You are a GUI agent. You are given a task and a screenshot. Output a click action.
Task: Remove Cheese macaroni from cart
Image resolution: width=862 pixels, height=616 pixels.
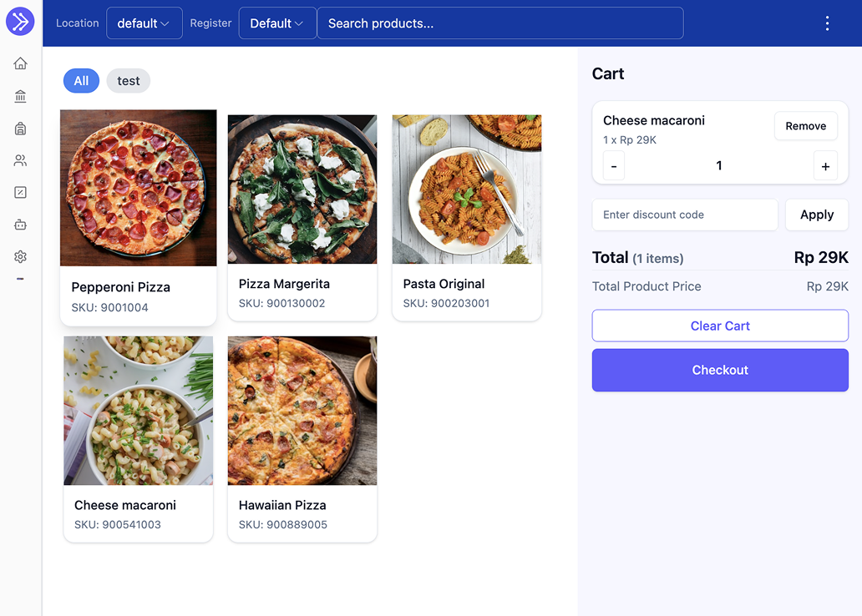pyautogui.click(x=805, y=126)
